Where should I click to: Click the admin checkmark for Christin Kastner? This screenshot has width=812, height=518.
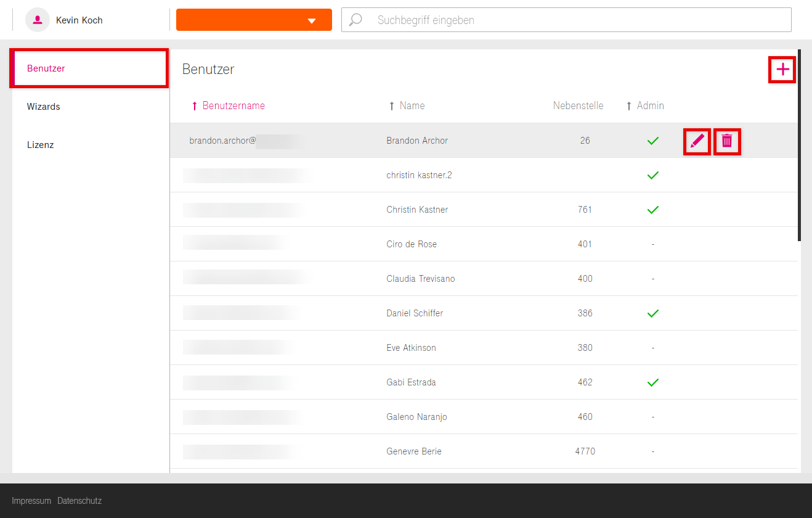(653, 210)
